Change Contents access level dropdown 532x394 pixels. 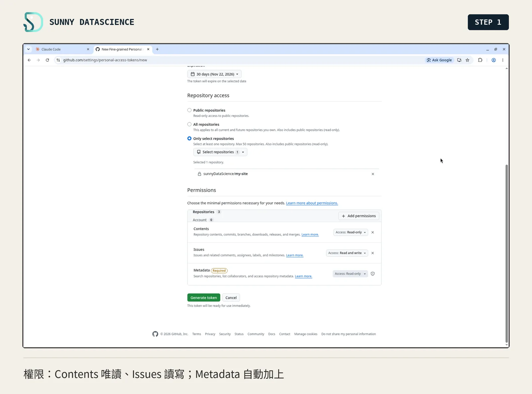pos(350,232)
